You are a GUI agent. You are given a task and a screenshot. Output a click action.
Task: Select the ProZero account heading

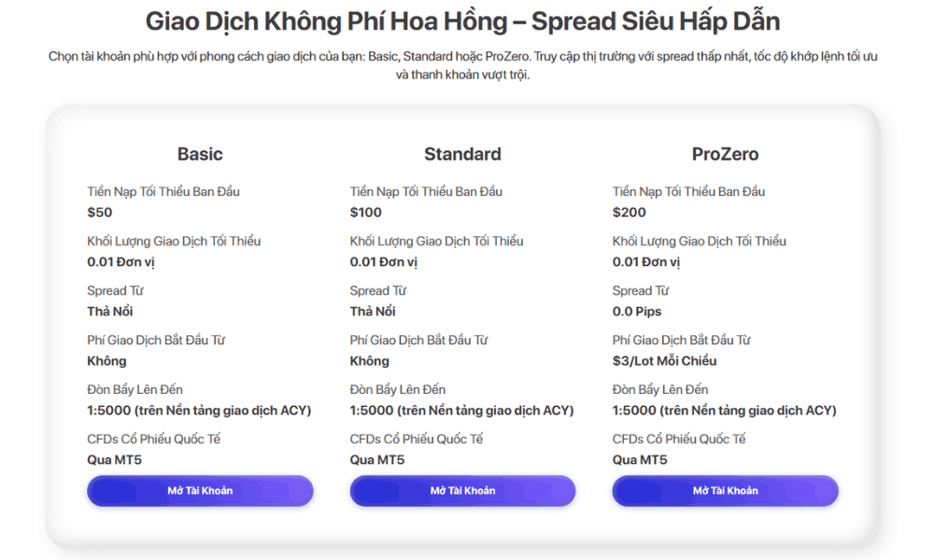click(x=725, y=154)
